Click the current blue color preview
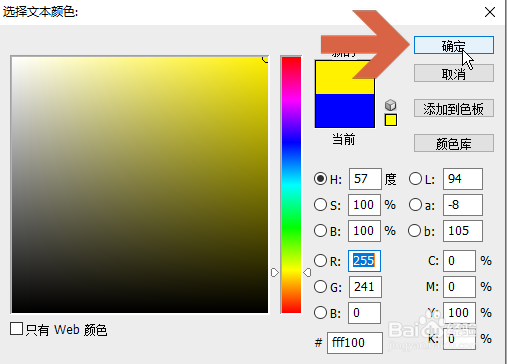The height and width of the screenshot is (364, 507). click(345, 111)
